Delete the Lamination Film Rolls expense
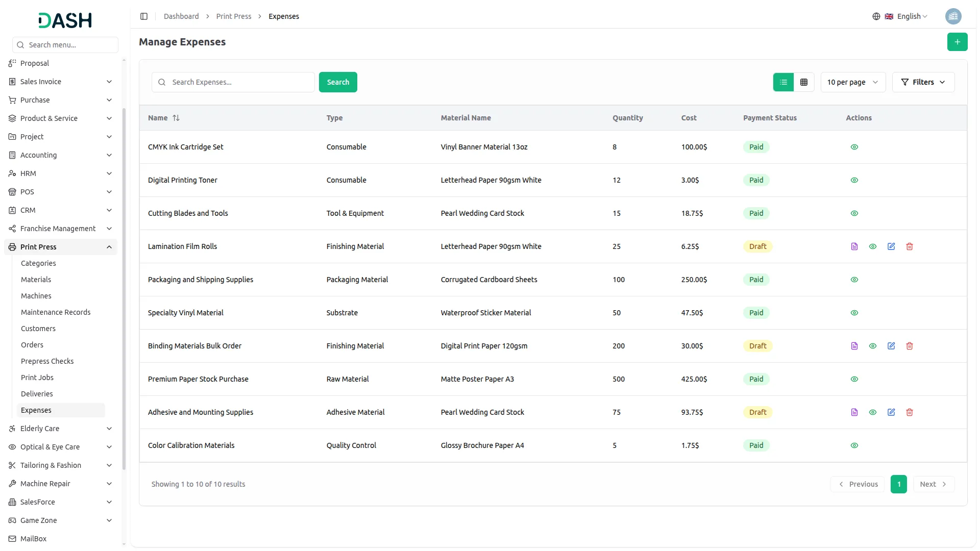The image size is (980, 551). tap(909, 246)
